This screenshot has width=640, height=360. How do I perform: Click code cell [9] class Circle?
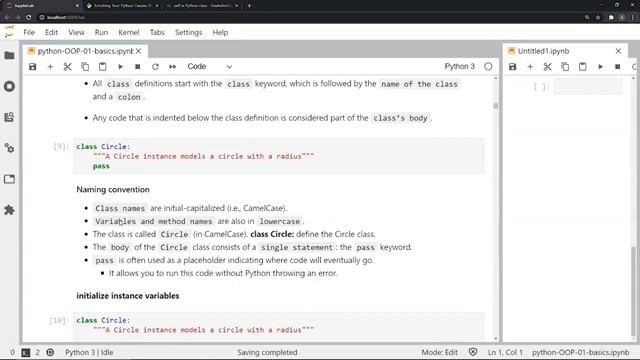coord(279,156)
